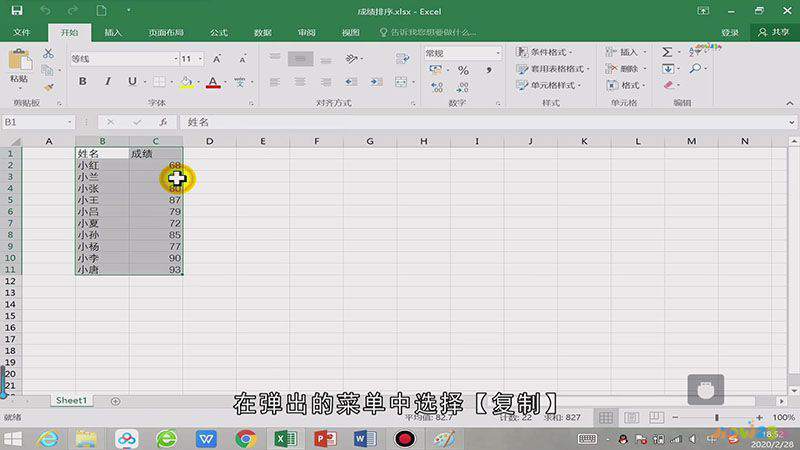The image size is (800, 450).
Task: Decrease font size with small A icon
Action: (242, 59)
